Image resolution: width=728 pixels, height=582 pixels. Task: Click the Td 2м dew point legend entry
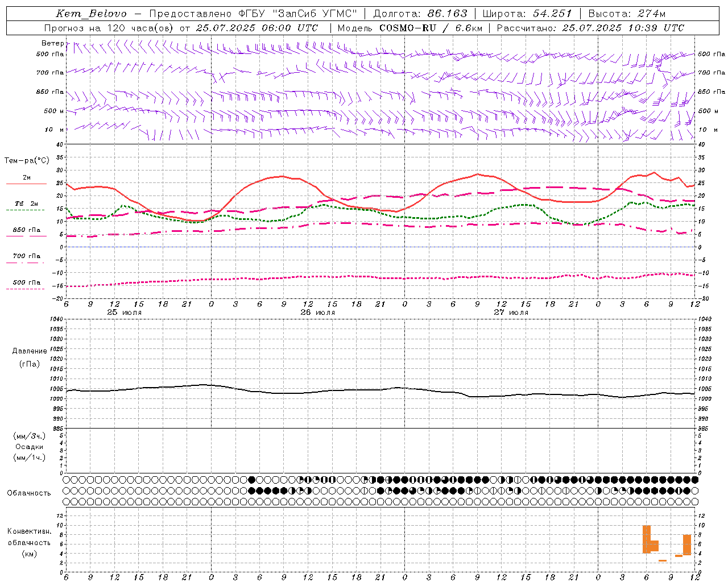click(x=26, y=203)
